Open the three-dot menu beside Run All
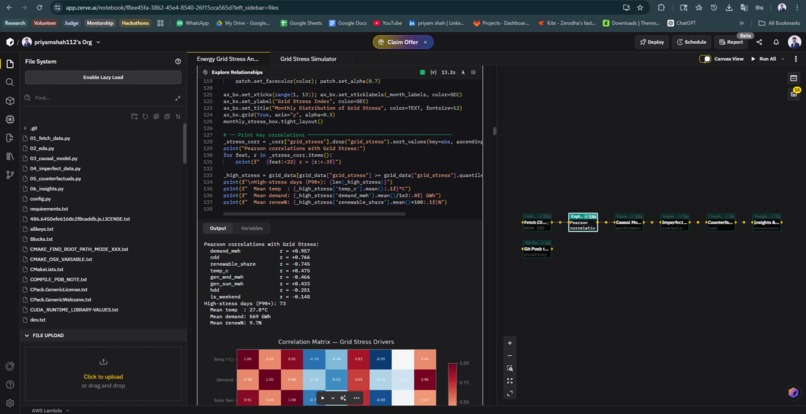806x414 pixels. (x=796, y=59)
